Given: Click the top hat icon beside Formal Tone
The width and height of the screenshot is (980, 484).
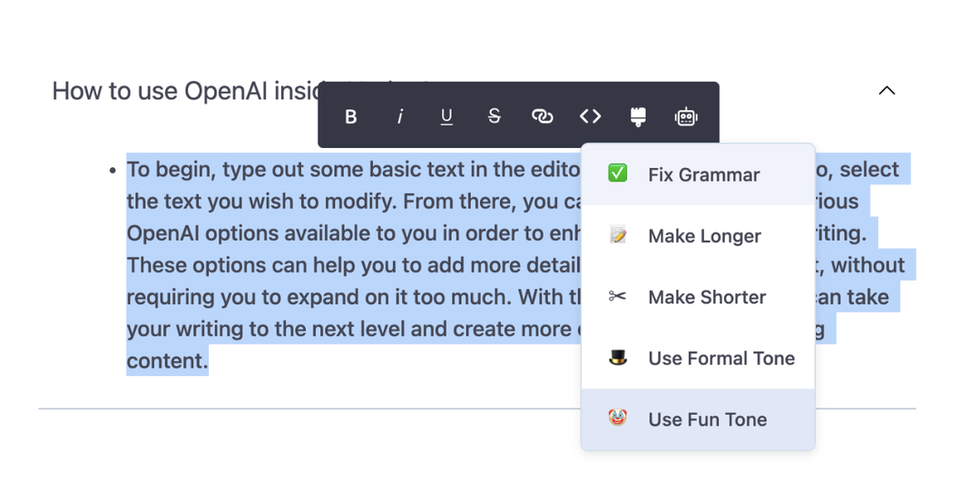Looking at the screenshot, I should pyautogui.click(x=618, y=357).
